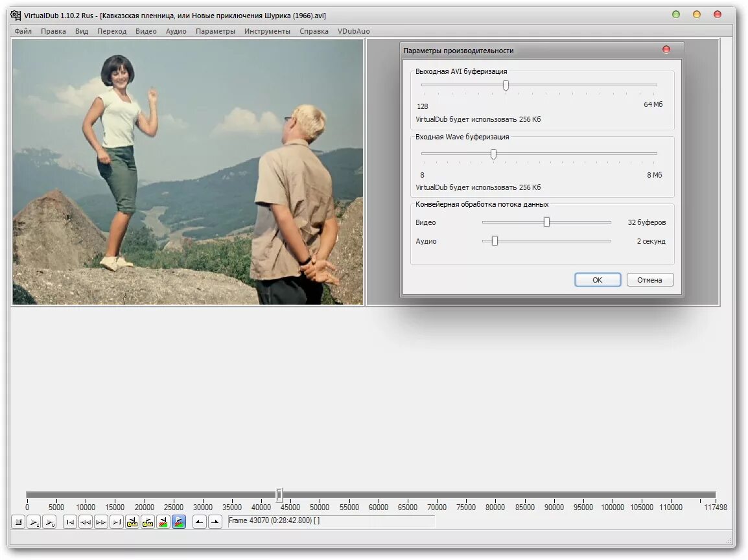Image resolution: width=748 pixels, height=560 pixels.
Task: Click the input video preview pane
Action: (x=188, y=172)
